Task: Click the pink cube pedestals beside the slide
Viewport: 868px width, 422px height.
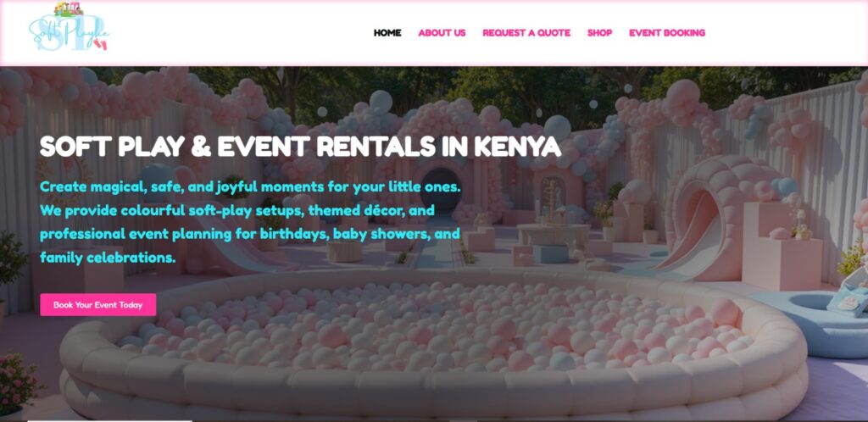Action: click(x=781, y=246)
